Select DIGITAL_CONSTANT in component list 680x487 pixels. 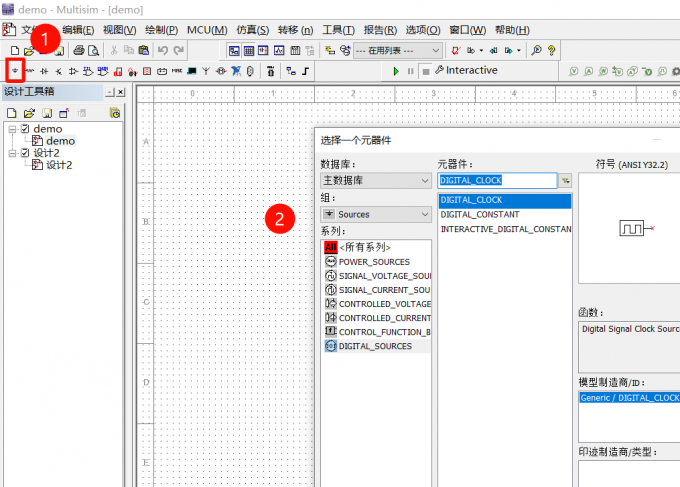click(480, 215)
